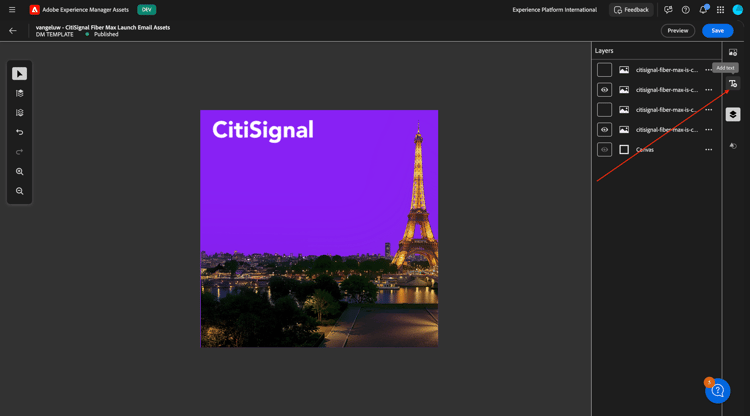Image resolution: width=750 pixels, height=416 pixels.
Task: Zoom out of the canvas
Action: pos(20,191)
